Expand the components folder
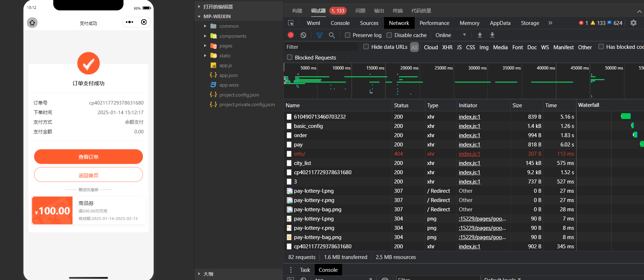644x280 pixels. click(x=205, y=36)
